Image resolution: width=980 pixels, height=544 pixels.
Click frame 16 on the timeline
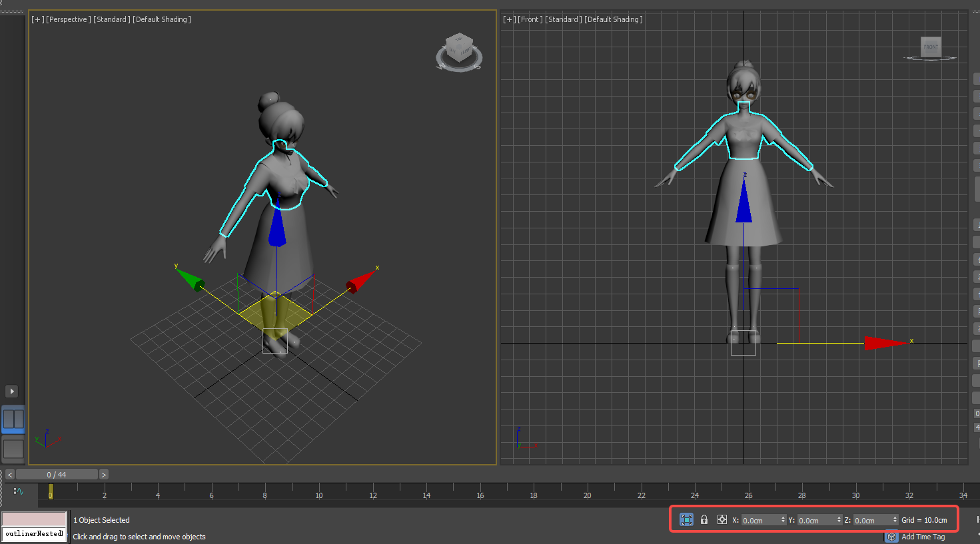480,495
